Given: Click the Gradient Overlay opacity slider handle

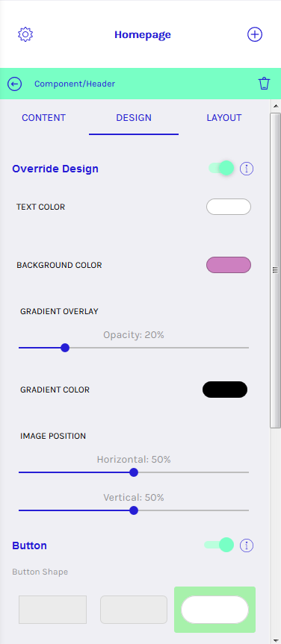Looking at the screenshot, I should pos(65,348).
